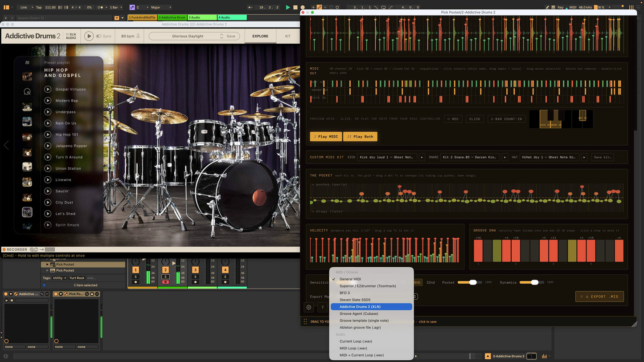This screenshot has width=644, height=362.
Task: Select Addictive Drums 2 (XLN) export map
Action: pyautogui.click(x=371, y=307)
